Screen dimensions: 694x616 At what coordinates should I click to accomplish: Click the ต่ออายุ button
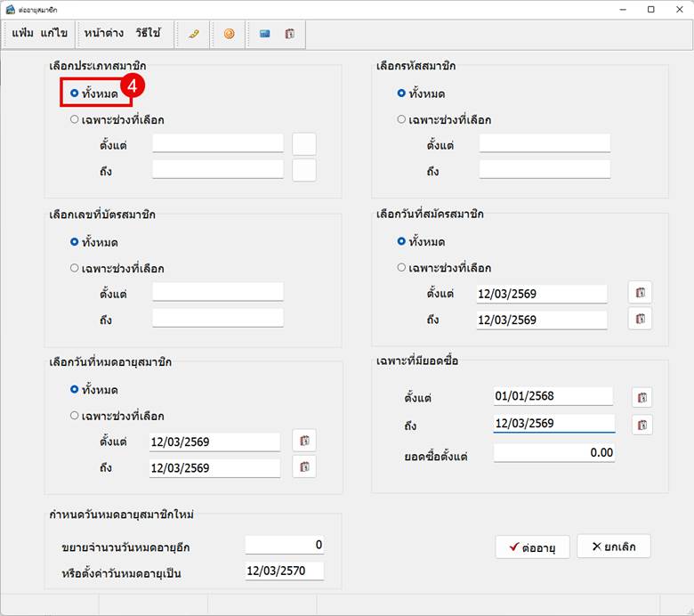tap(532, 547)
